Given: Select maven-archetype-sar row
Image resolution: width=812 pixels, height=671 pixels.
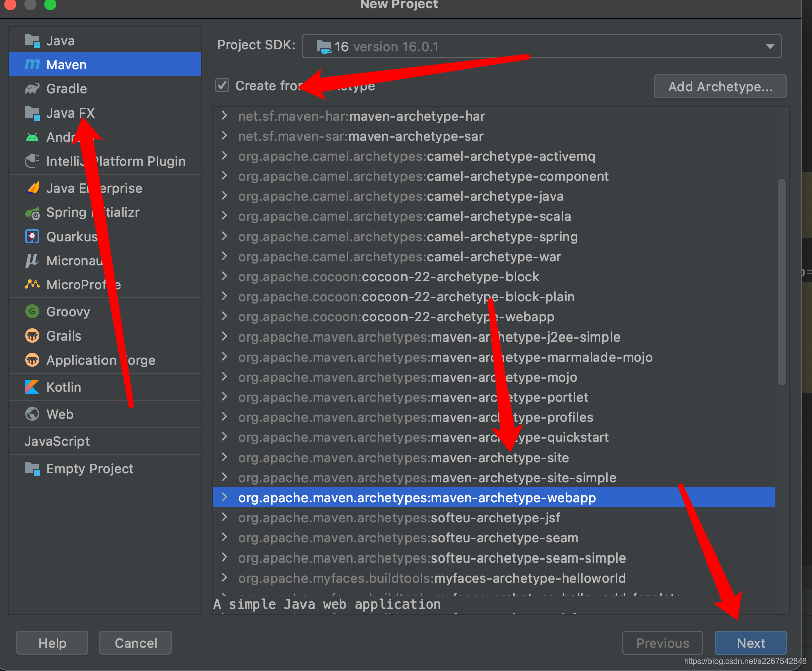Looking at the screenshot, I should [x=494, y=136].
